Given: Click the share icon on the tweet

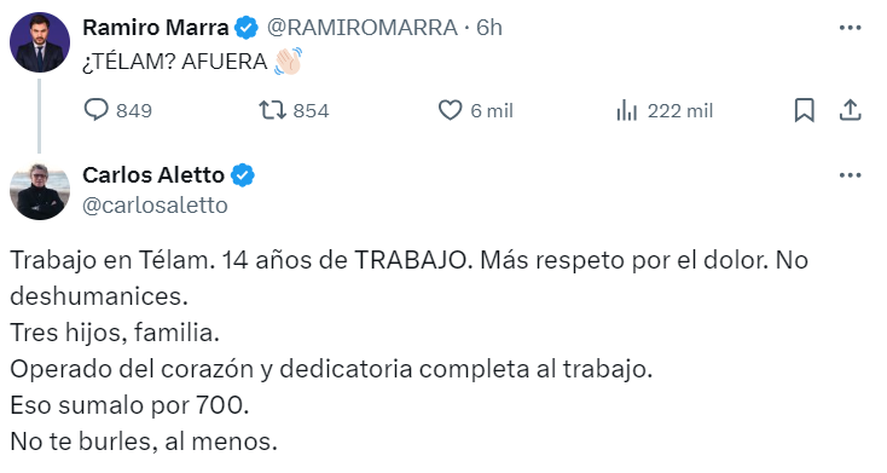Looking at the screenshot, I should [849, 110].
